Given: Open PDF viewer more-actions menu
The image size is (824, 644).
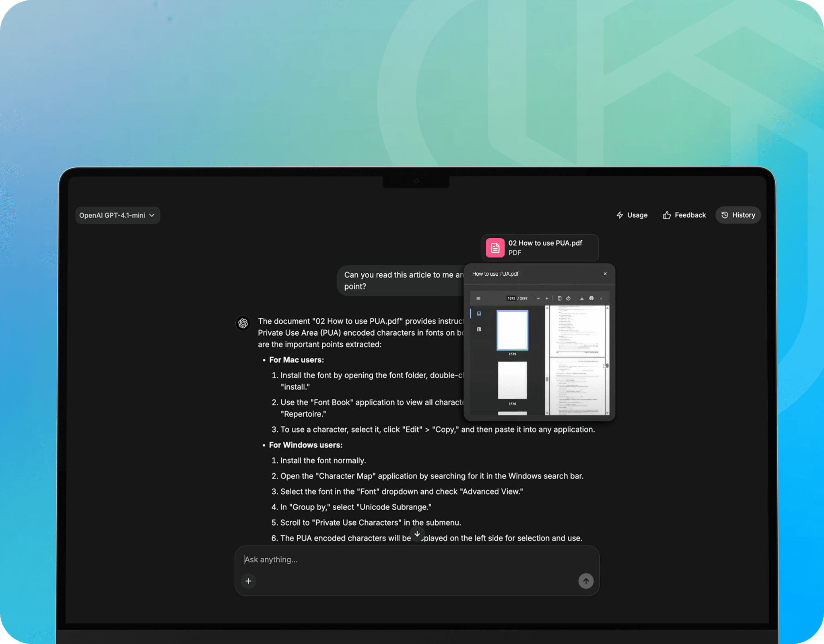Looking at the screenshot, I should coord(601,298).
